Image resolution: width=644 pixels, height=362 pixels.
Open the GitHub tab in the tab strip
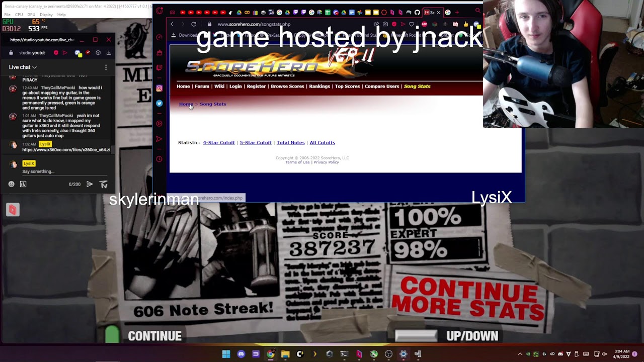[x=417, y=13]
